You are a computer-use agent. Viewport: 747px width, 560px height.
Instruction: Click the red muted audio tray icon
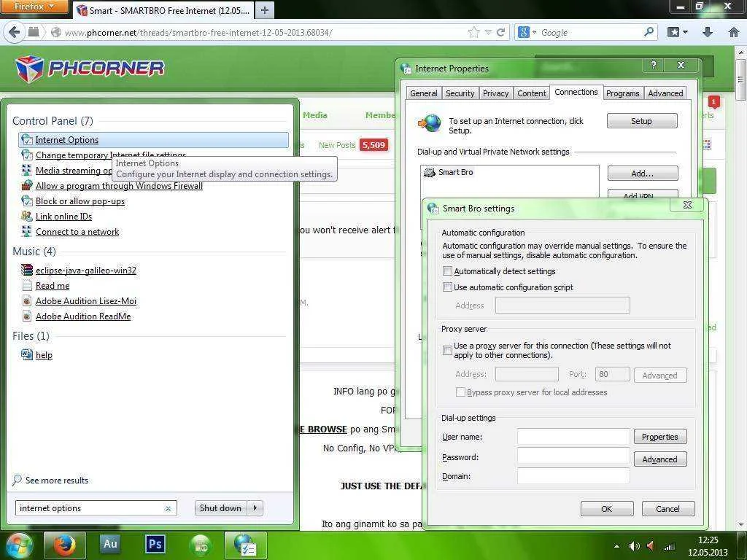pos(650,546)
